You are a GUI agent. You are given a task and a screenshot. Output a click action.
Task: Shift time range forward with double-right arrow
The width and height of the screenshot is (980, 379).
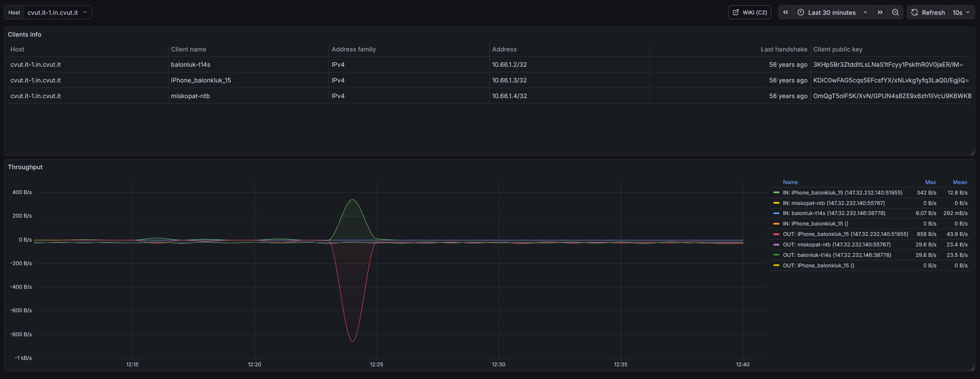[880, 12]
